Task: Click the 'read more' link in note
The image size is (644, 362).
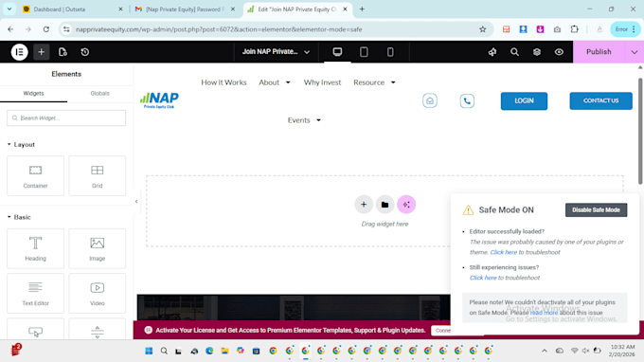Action: 544,313
